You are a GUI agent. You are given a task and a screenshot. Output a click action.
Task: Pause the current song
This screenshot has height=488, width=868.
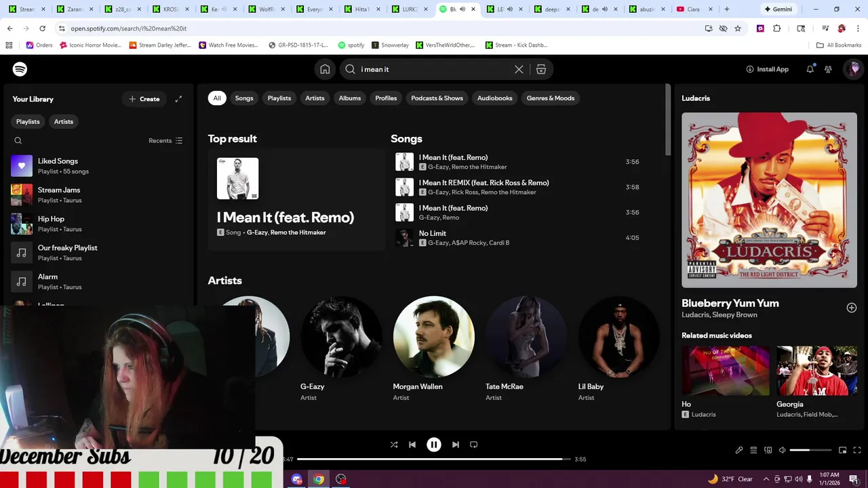click(434, 445)
